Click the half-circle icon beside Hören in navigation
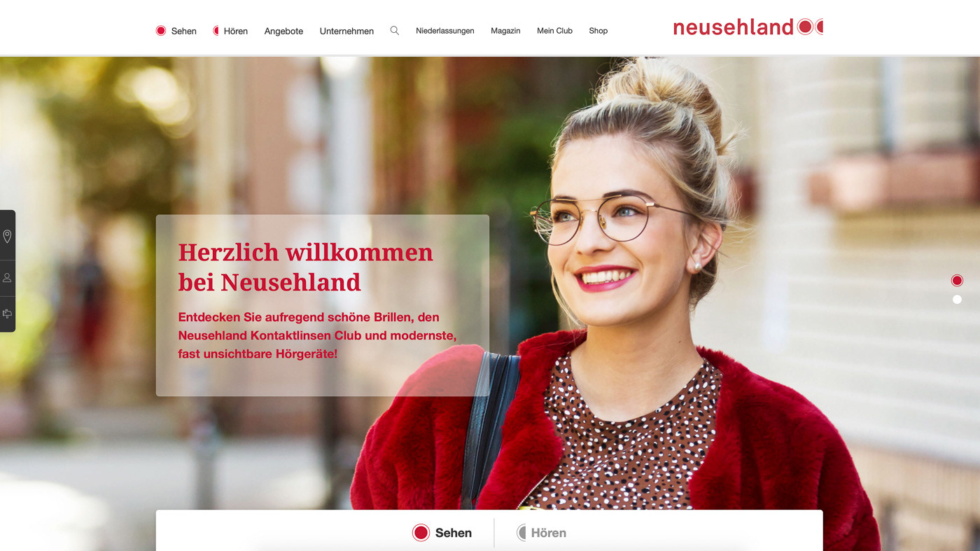This screenshot has width=980, height=551. pyautogui.click(x=216, y=31)
